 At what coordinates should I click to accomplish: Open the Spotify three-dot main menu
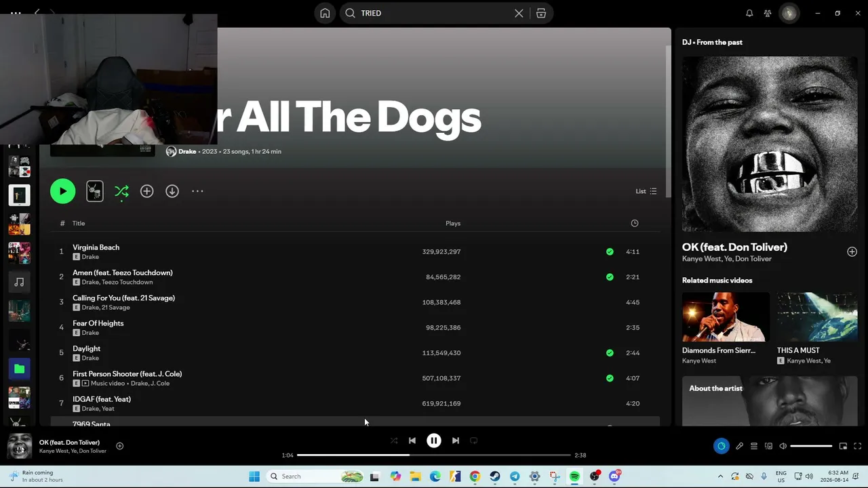click(x=16, y=13)
